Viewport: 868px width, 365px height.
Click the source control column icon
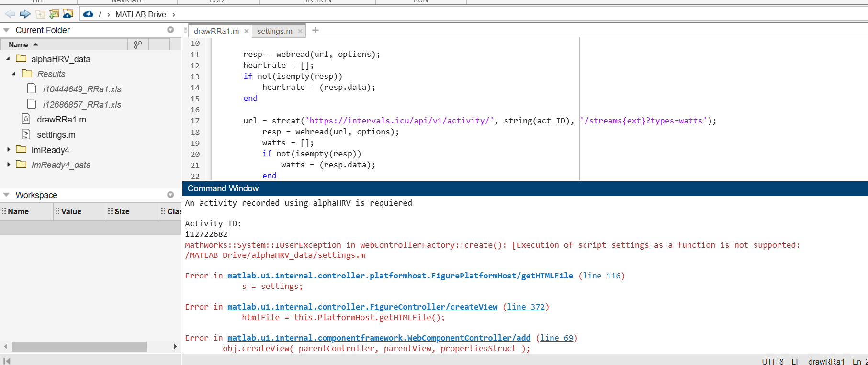[x=138, y=44]
